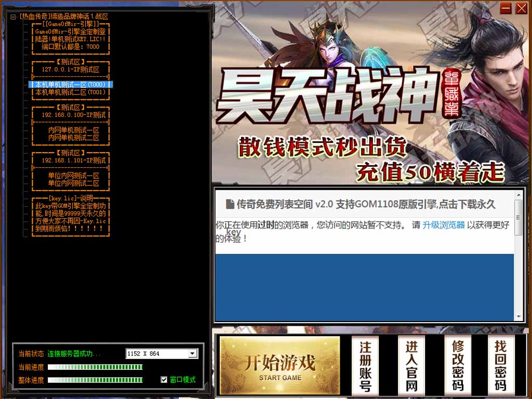Click the 传奇免费列表空间 v2.0 headline
This screenshot has height=399, width=532.
tap(366, 204)
